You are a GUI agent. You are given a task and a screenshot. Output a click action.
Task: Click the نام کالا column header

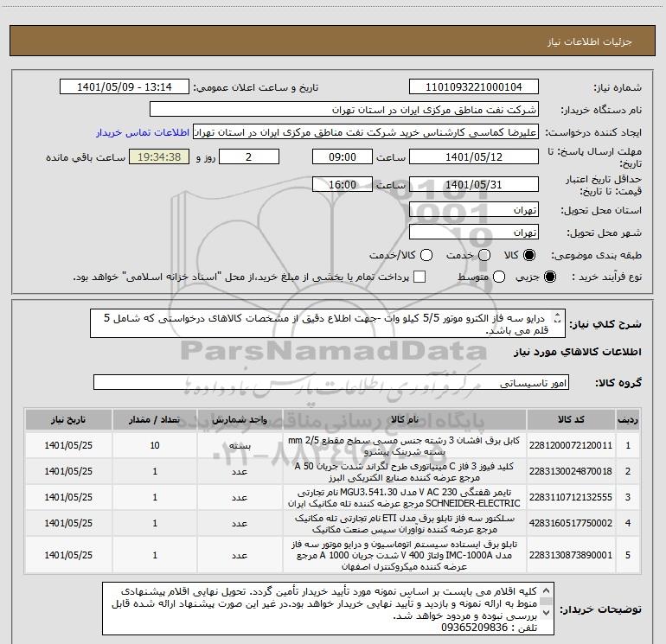[405, 420]
